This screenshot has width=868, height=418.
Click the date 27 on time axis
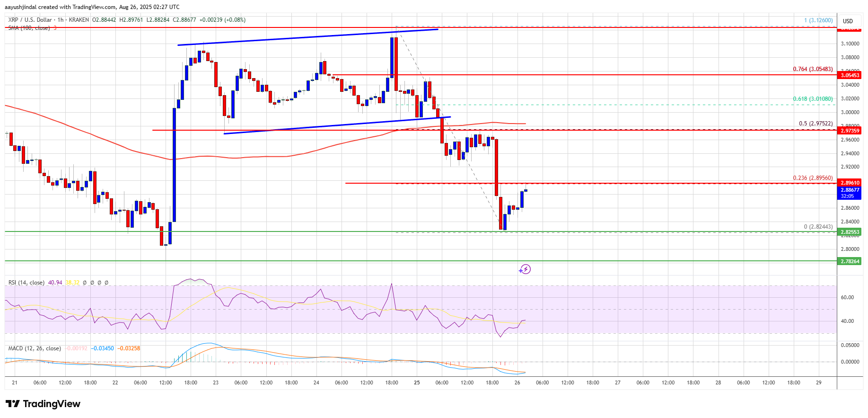(x=617, y=382)
